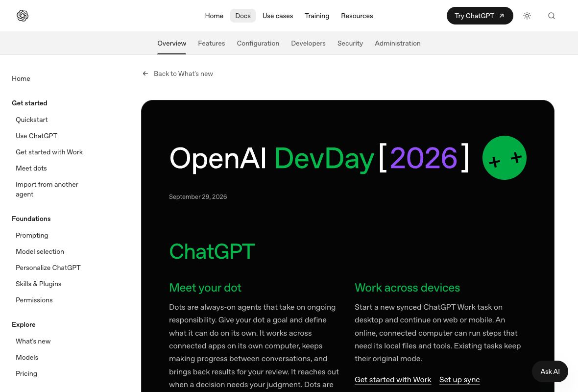Follow the Get started with Work article link

click(392, 380)
